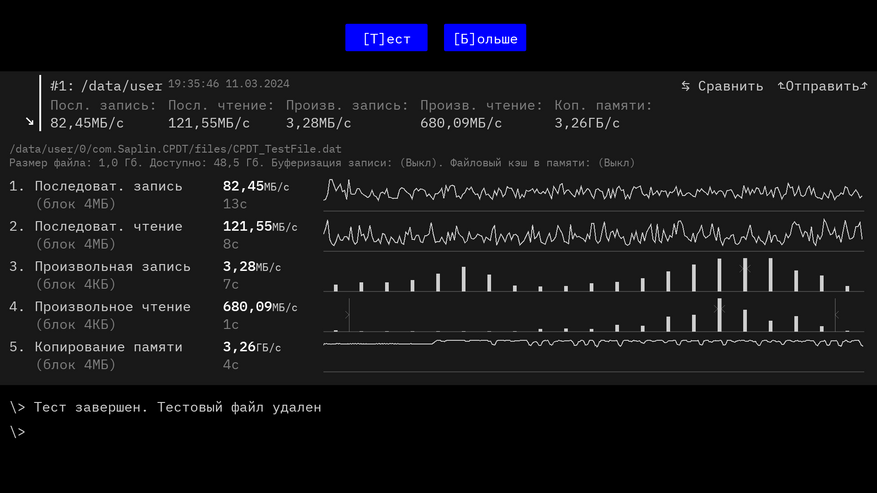Click the 1с duration under row 4
This screenshot has height=493, width=877.
pos(230,325)
